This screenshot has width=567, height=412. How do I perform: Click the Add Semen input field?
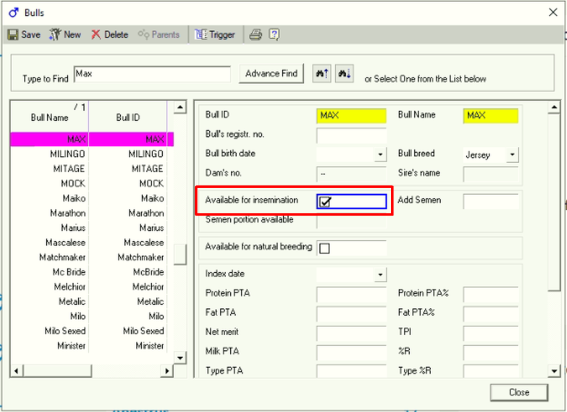491,201
